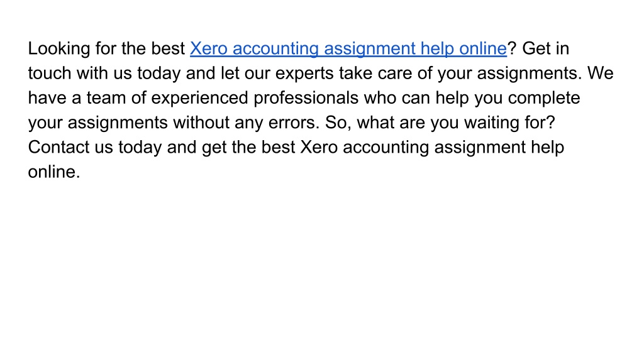
Task: Click the plain-text "Xero" in the last sentence
Action: coord(319,147)
